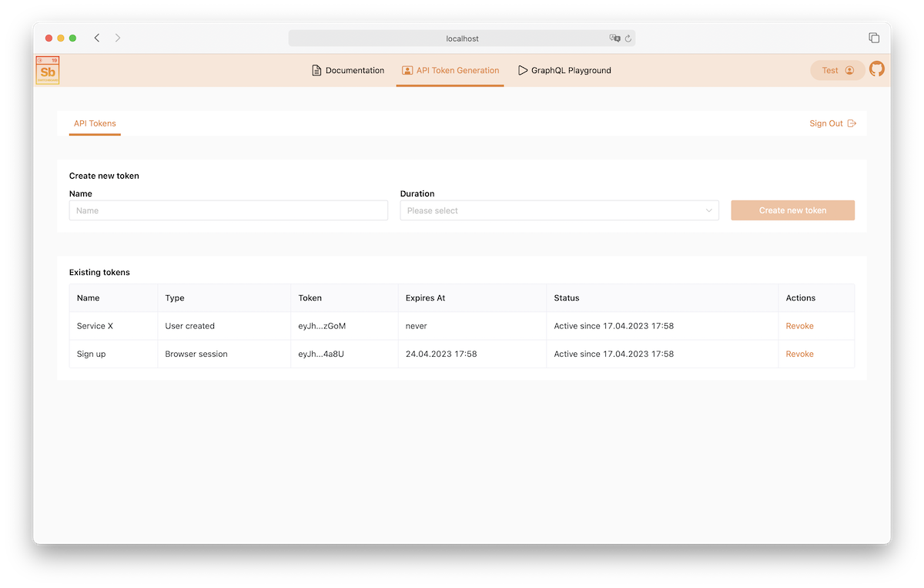The width and height of the screenshot is (924, 588).
Task: Open the Documentation menu item
Action: [347, 70]
